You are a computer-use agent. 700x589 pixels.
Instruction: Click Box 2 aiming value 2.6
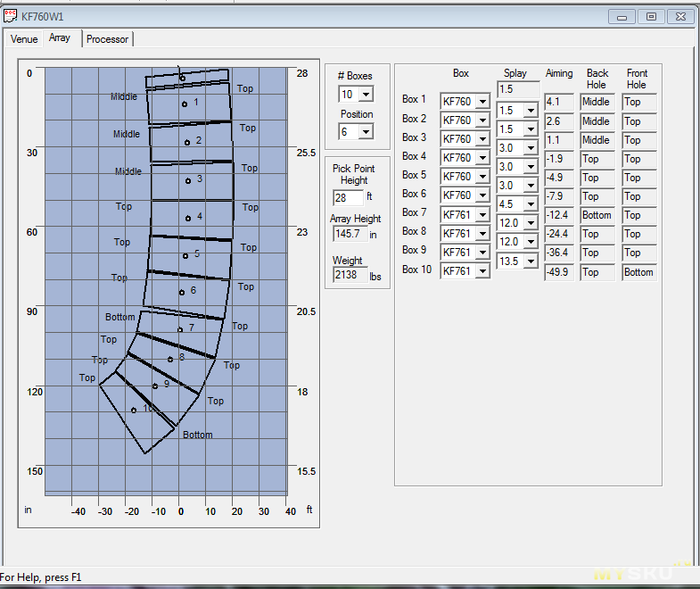click(x=559, y=121)
